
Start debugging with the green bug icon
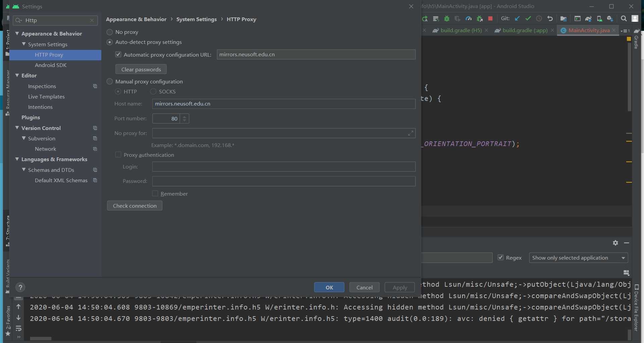point(447,19)
